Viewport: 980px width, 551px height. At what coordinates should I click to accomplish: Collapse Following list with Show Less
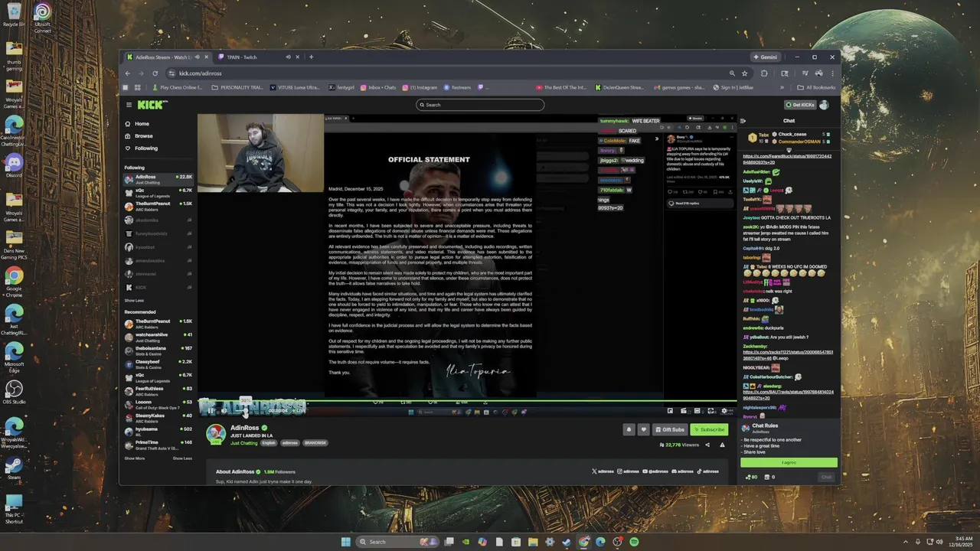(x=134, y=301)
